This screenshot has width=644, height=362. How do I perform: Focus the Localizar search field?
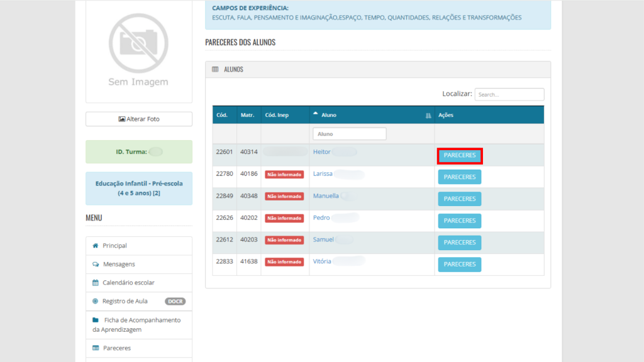(x=509, y=94)
